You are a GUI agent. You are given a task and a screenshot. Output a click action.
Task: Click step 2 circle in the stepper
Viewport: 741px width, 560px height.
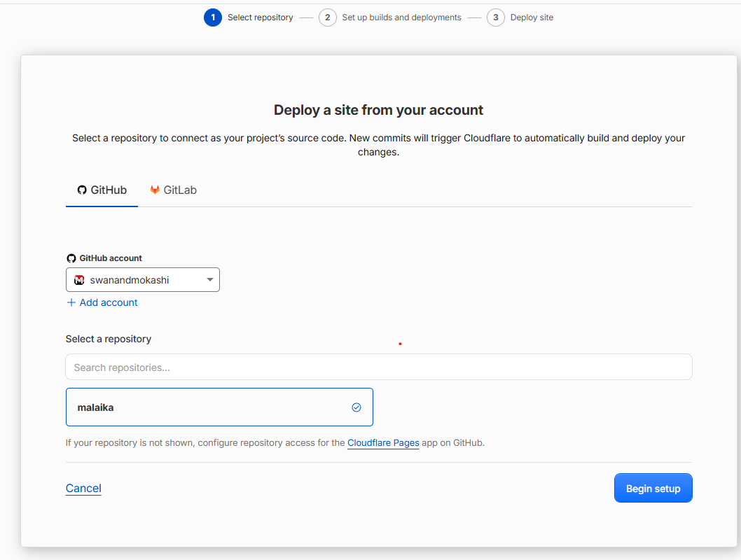coord(328,17)
